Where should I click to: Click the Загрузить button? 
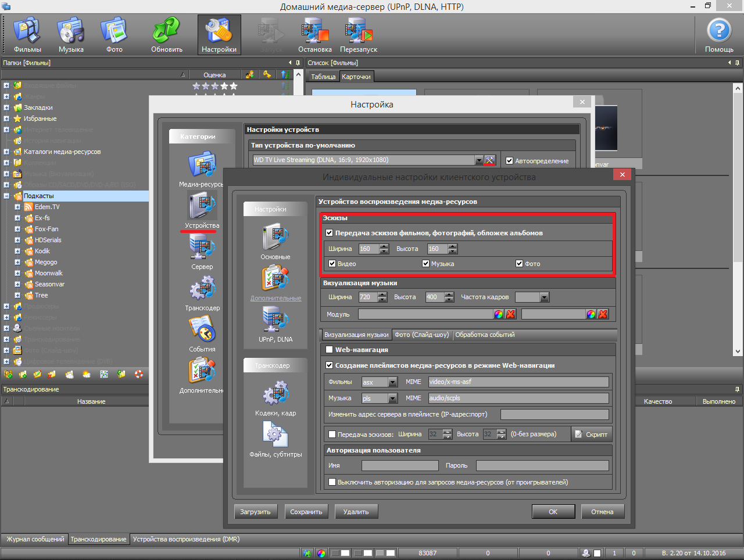coord(255,512)
